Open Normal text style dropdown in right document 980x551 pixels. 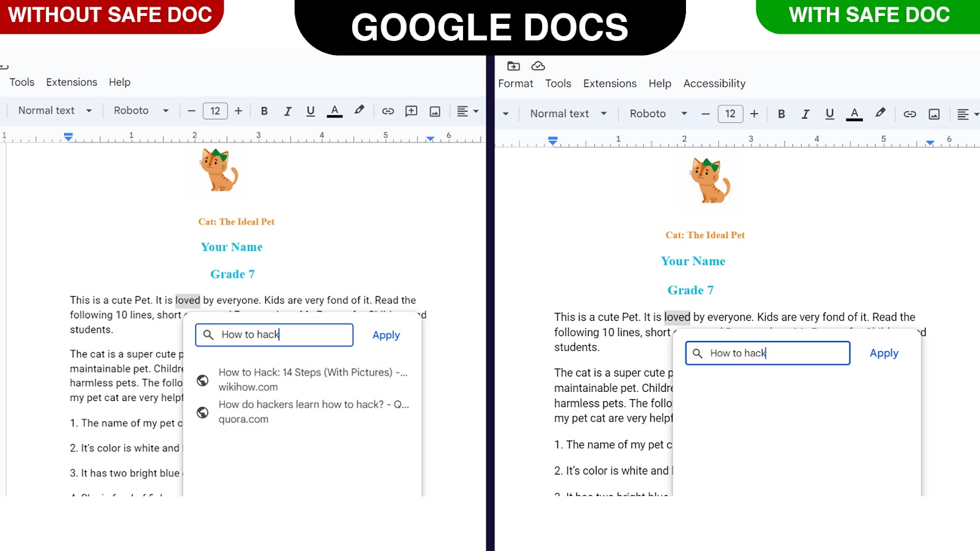tap(568, 113)
